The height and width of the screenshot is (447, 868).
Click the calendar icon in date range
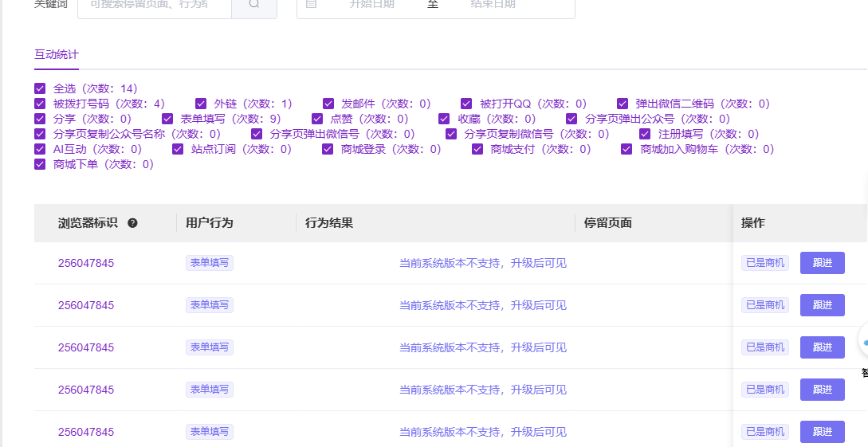(311, 4)
